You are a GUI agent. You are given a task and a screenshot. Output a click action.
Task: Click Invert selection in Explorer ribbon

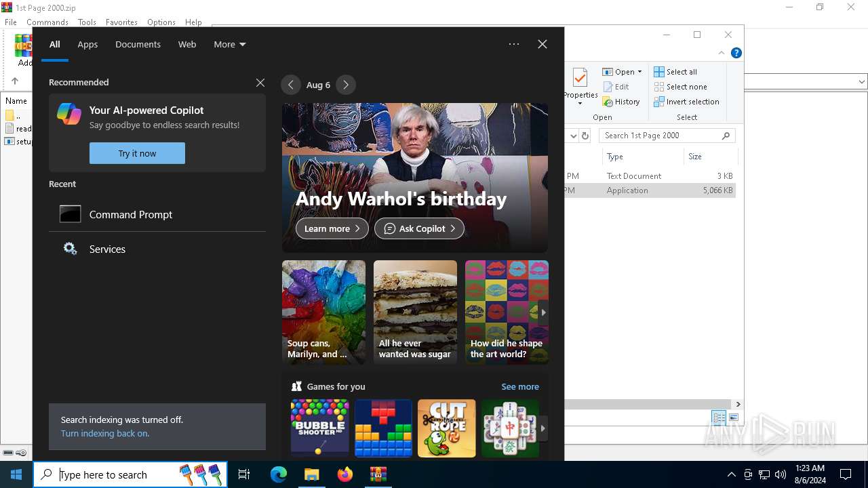click(x=686, y=102)
